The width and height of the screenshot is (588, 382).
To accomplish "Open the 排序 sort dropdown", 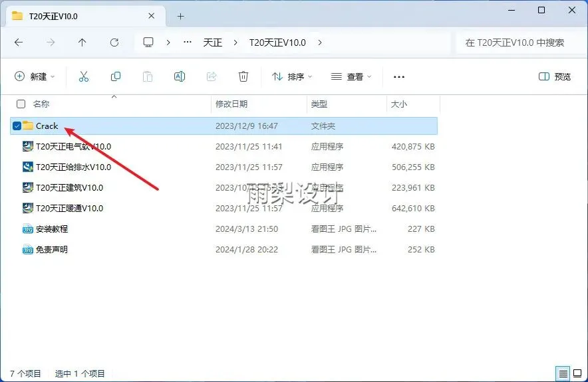I will [x=292, y=77].
